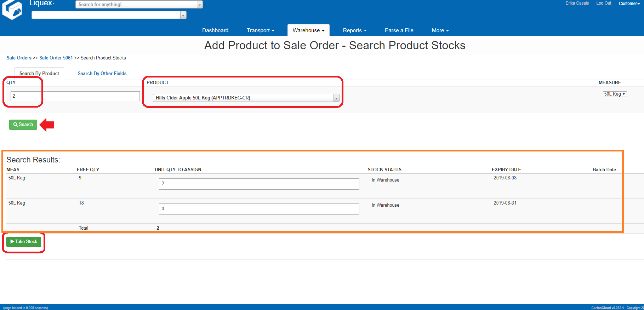Viewport: 644px width, 310px height.
Task: Expand the Reports dropdown menu
Action: (354, 30)
